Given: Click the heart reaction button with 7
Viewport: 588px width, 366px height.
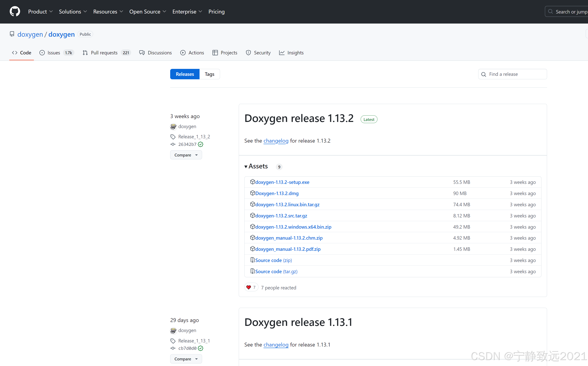Looking at the screenshot, I should click(251, 287).
